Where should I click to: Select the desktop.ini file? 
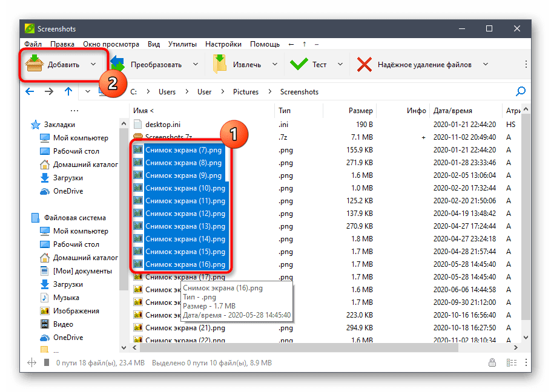[x=163, y=124]
